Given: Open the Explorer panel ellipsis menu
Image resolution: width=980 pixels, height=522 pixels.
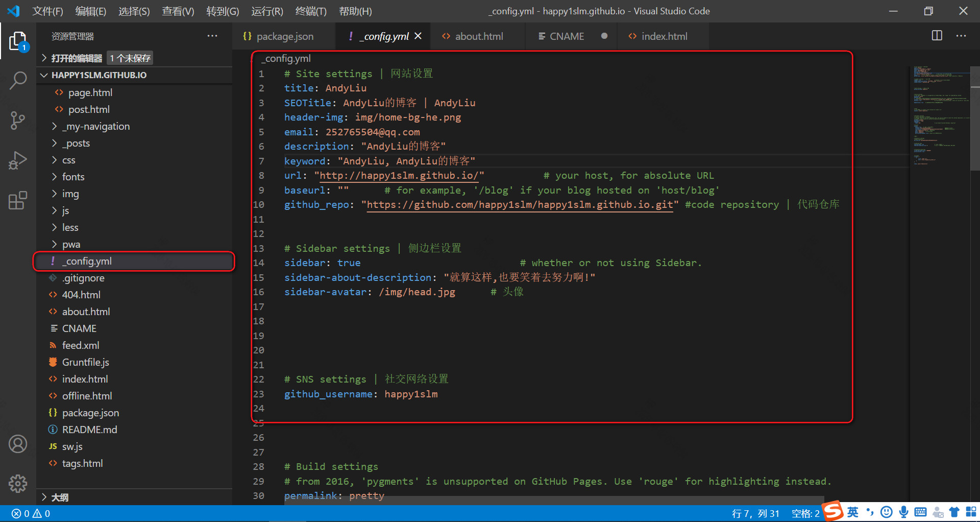Looking at the screenshot, I should coord(212,36).
